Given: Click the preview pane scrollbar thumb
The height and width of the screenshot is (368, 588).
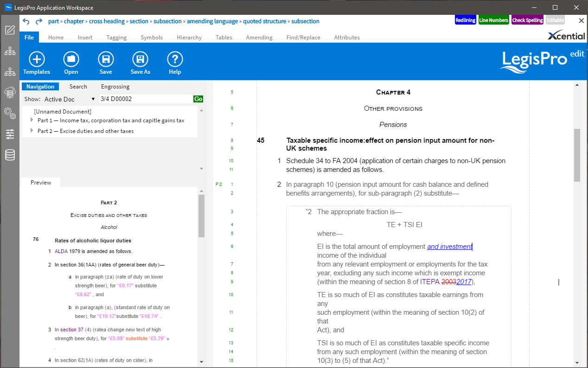Looking at the screenshot, I should [x=201, y=216].
